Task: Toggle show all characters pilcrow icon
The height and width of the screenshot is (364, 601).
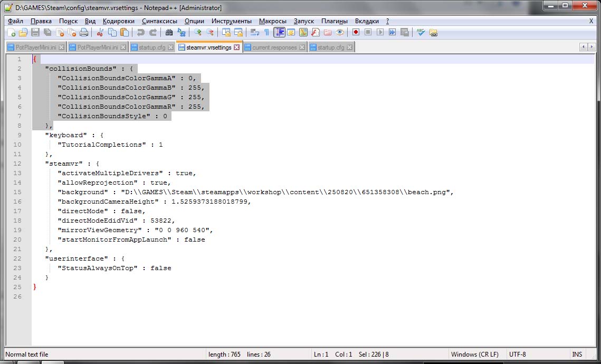Action: [266, 32]
